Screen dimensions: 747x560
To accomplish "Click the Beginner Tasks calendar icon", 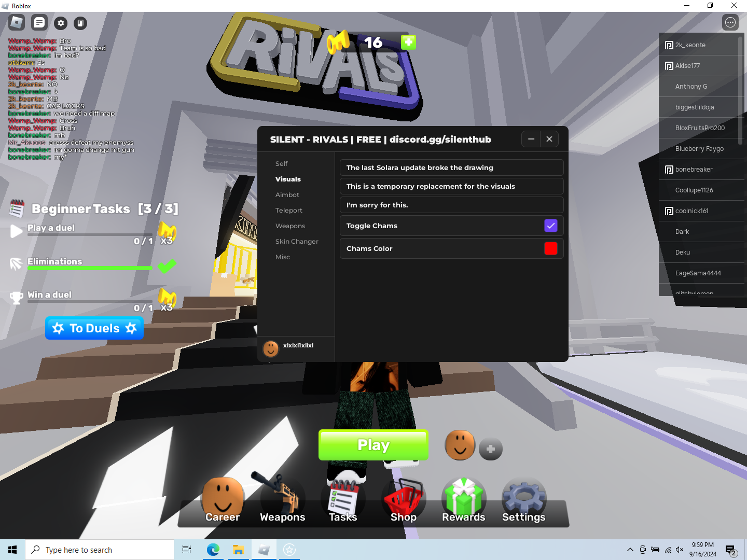I will click(x=17, y=208).
